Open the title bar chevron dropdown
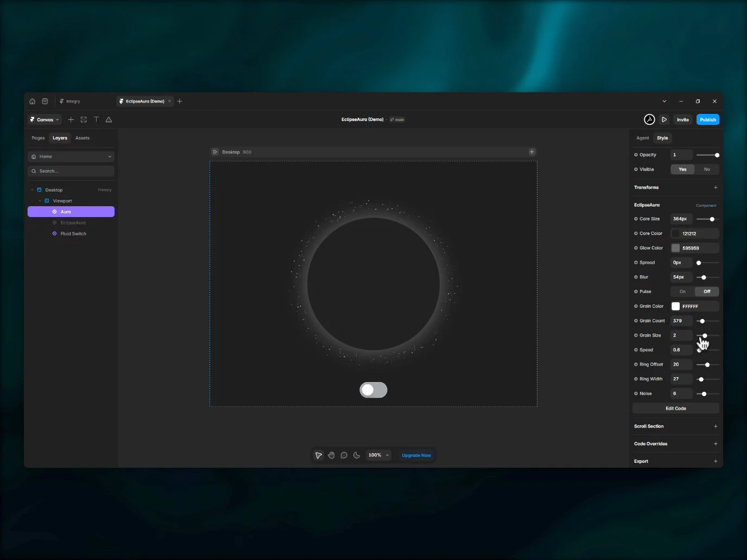Screen dimensions: 747x560 tap(664, 101)
